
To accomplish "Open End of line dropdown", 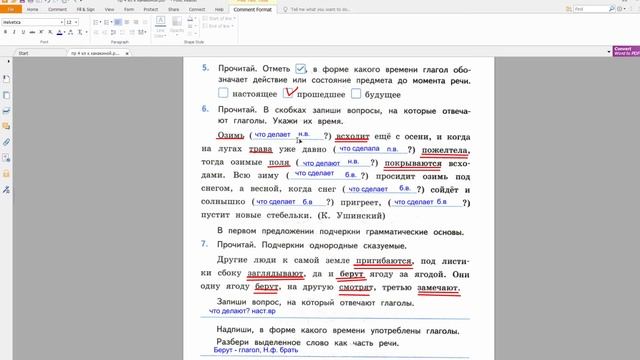I will (218, 26).
